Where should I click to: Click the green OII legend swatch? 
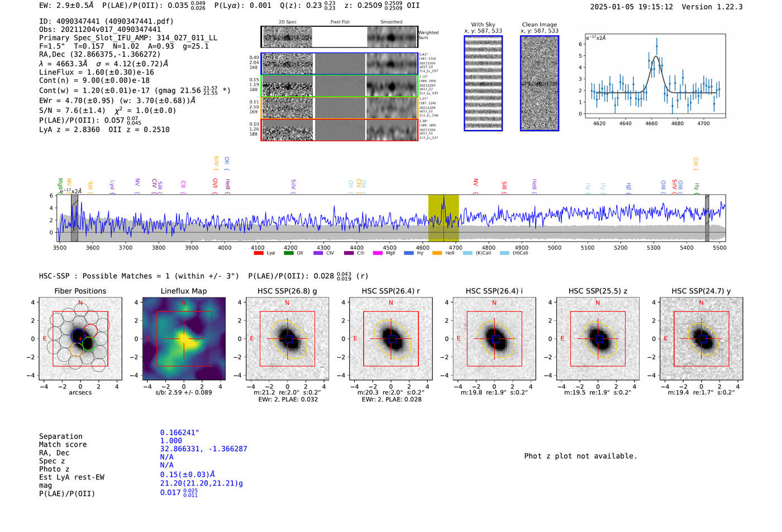click(x=288, y=253)
